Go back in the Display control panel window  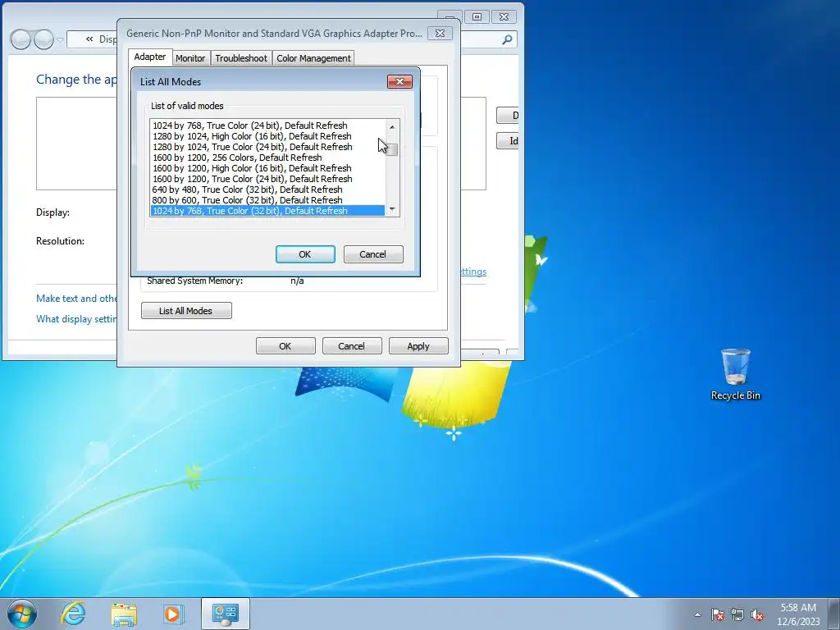[x=21, y=39]
